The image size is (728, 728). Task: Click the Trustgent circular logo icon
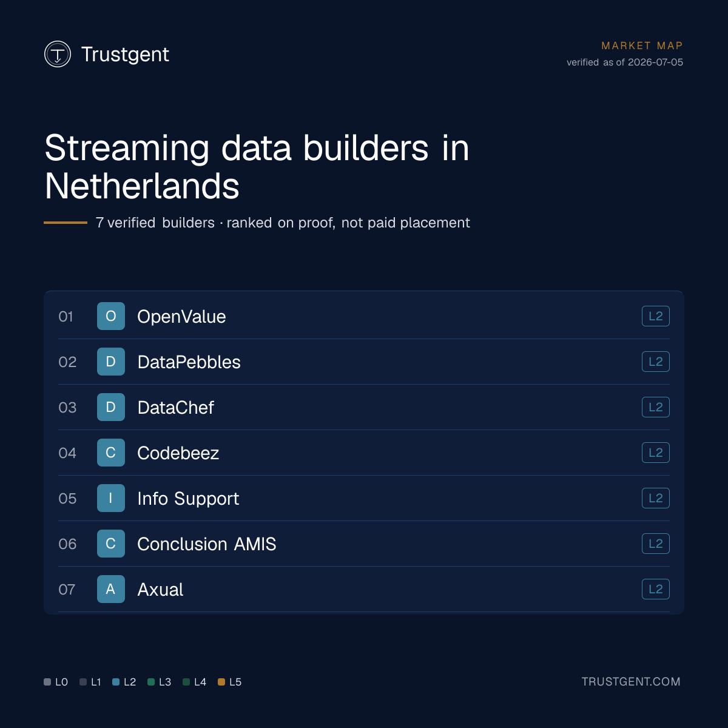[58, 54]
